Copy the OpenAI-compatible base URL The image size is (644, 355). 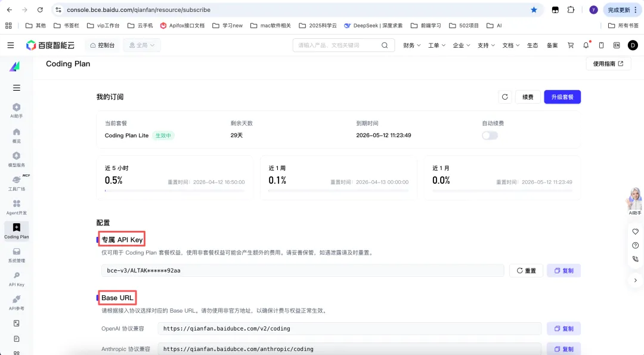click(x=563, y=328)
